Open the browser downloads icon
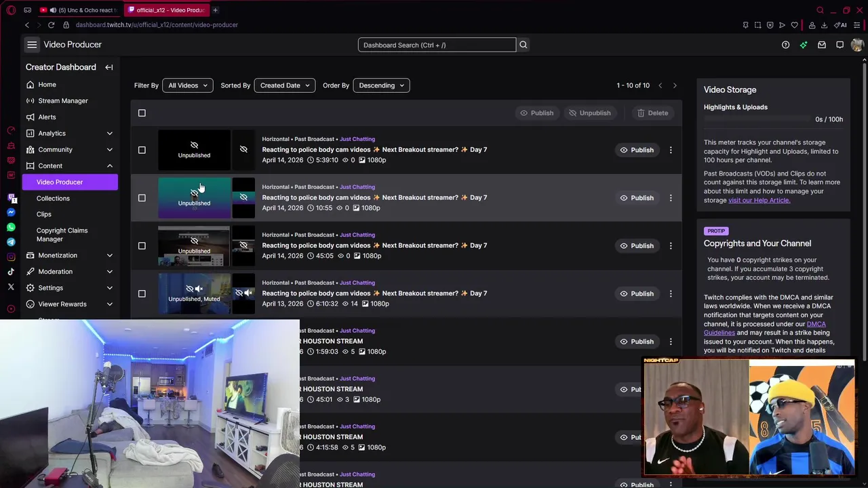The height and width of the screenshot is (488, 868). click(824, 25)
